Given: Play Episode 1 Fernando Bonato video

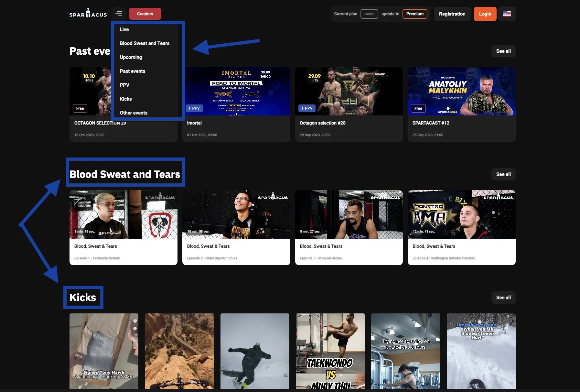Looking at the screenshot, I should pos(123,214).
